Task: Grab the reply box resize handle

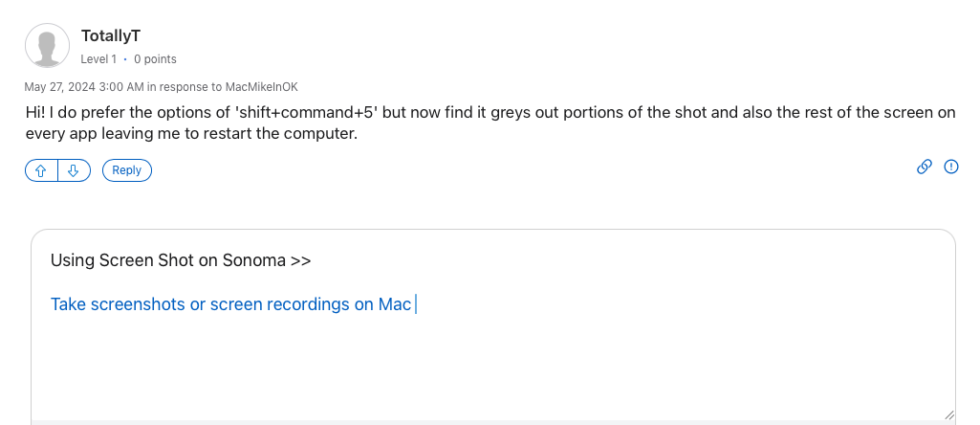Action: pyautogui.click(x=947, y=414)
